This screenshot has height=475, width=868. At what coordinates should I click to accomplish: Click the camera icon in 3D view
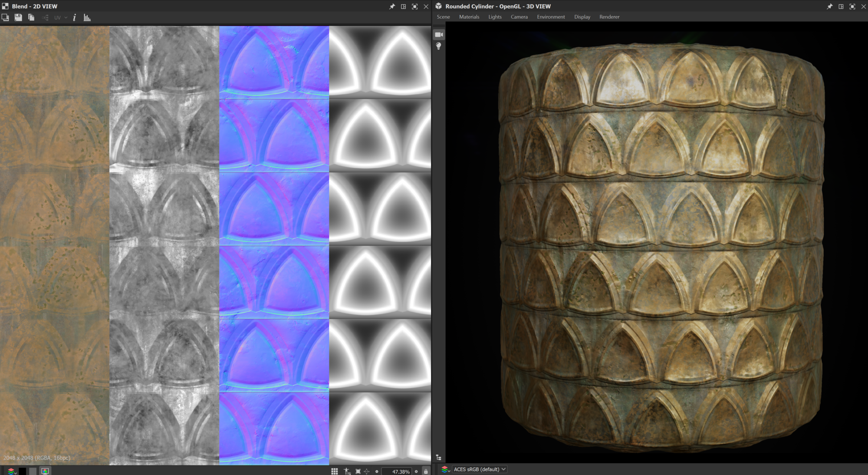pyautogui.click(x=439, y=35)
